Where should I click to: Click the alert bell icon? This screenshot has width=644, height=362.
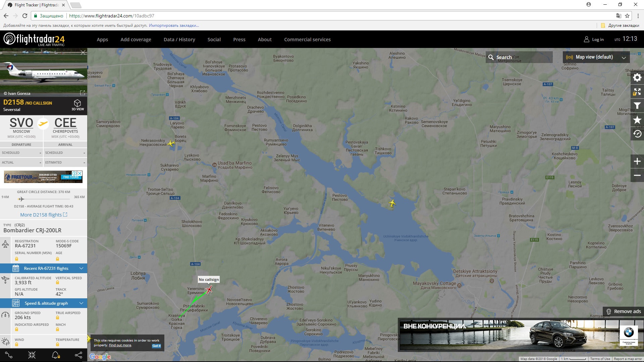click(x=56, y=355)
